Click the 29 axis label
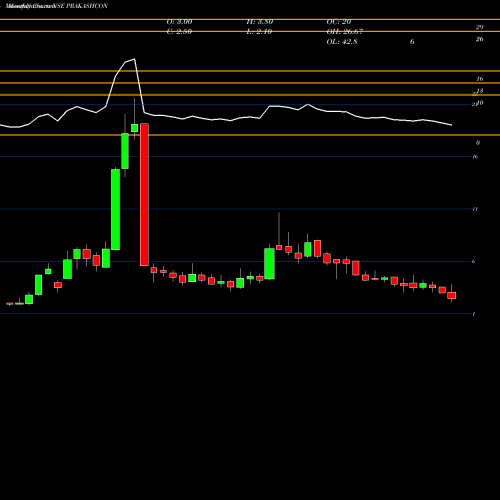This screenshot has width=500, height=500. pyautogui.click(x=479, y=27)
